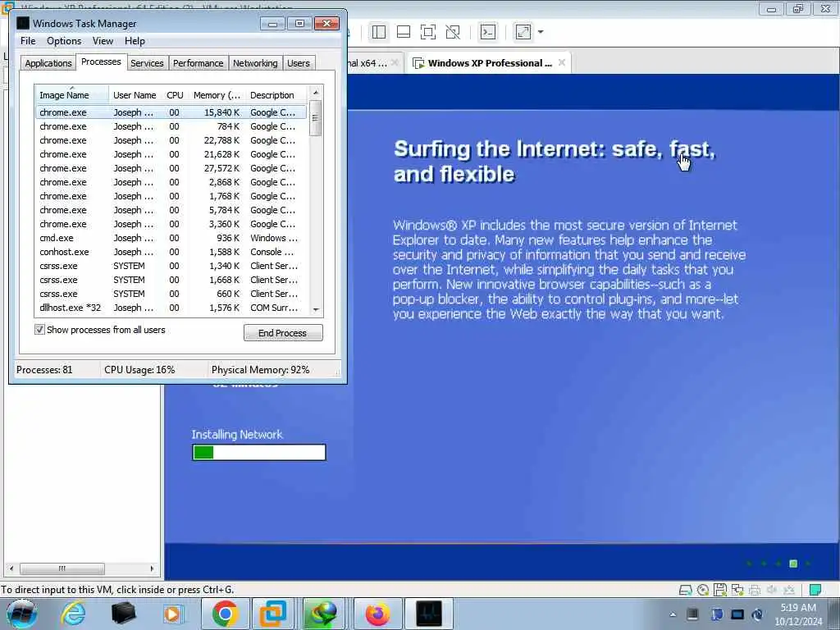Sort processes by User Name column
Image resolution: width=840 pixels, height=630 pixels.
coord(135,95)
